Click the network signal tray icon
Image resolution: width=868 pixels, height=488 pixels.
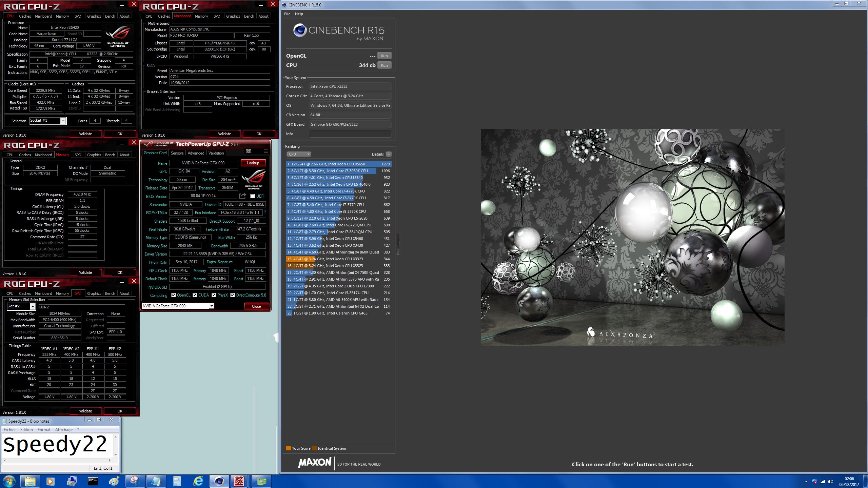pos(823,482)
